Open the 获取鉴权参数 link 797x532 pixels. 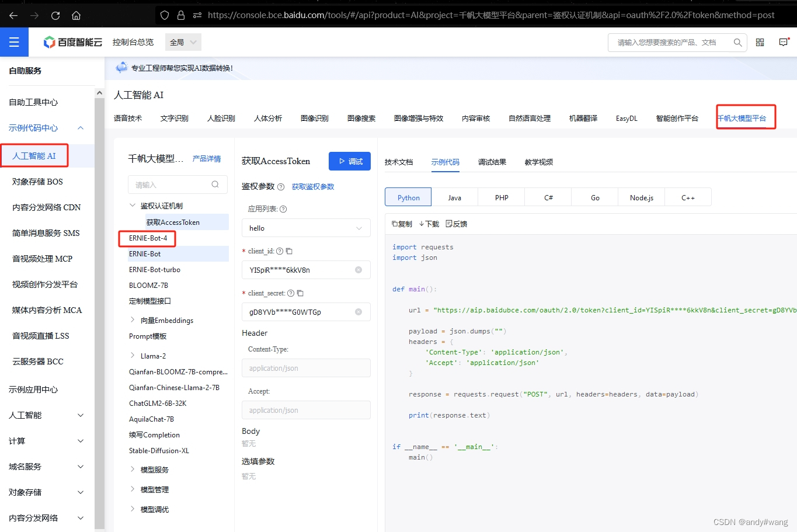click(x=313, y=187)
